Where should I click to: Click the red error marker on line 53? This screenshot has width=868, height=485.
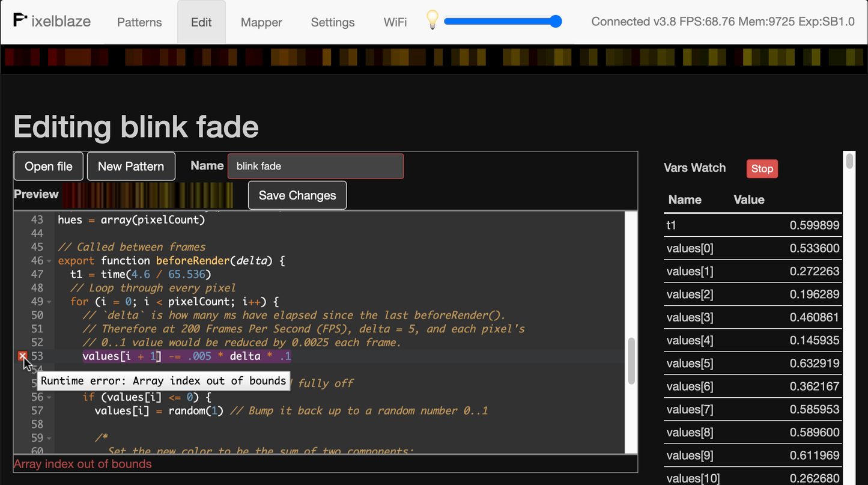point(22,356)
